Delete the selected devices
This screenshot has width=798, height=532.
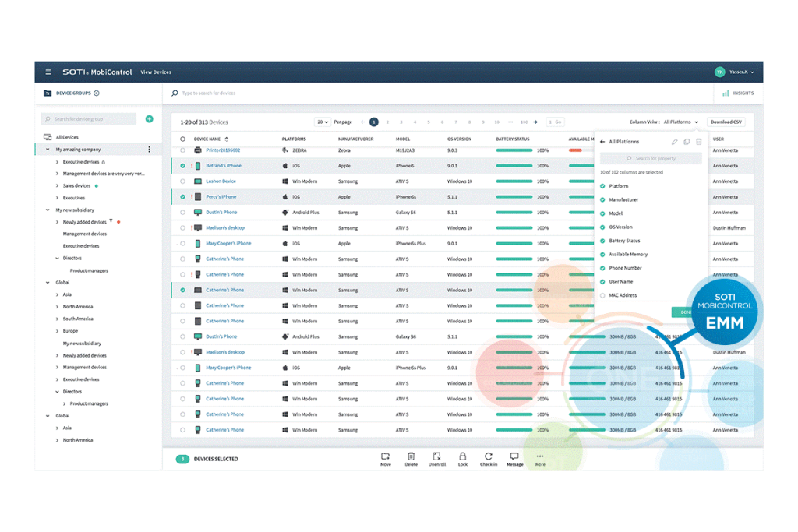411,460
